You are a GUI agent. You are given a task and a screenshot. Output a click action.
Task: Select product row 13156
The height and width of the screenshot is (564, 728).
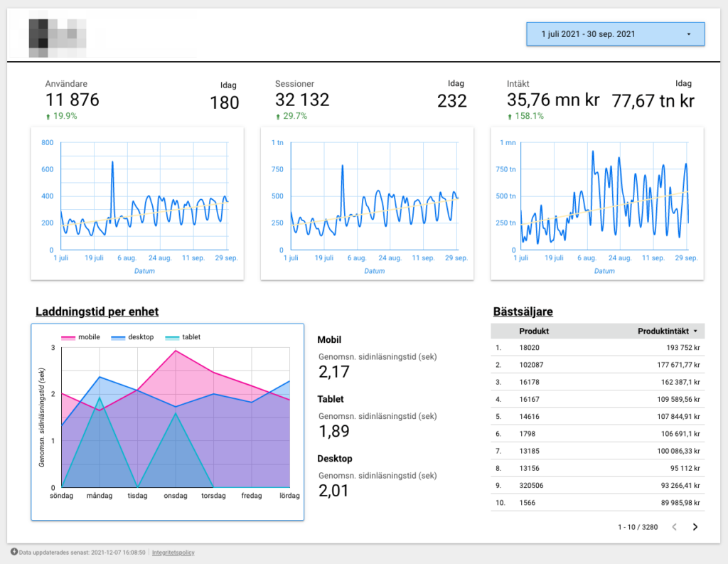(x=597, y=468)
